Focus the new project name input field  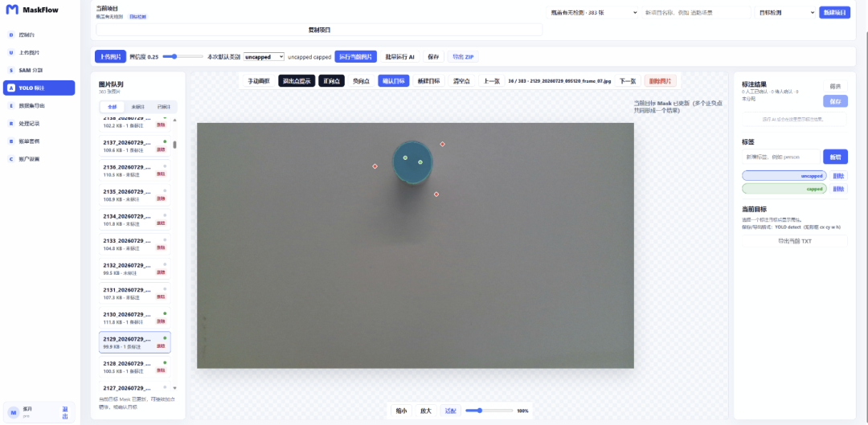point(696,12)
